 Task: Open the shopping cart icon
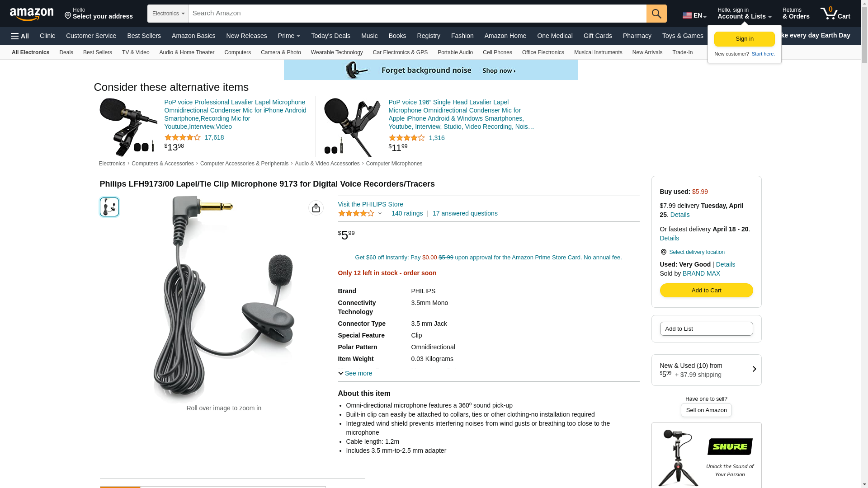point(835,14)
